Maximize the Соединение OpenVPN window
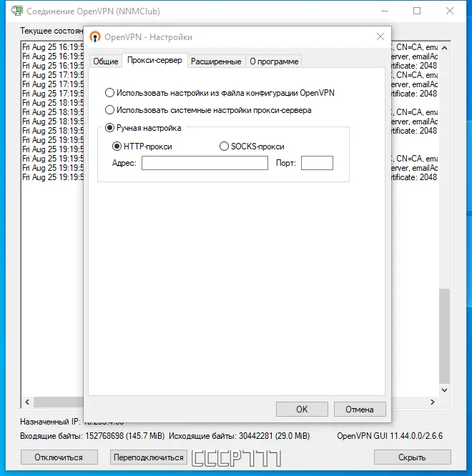Viewport: 472px width, 476px height. (x=417, y=11)
